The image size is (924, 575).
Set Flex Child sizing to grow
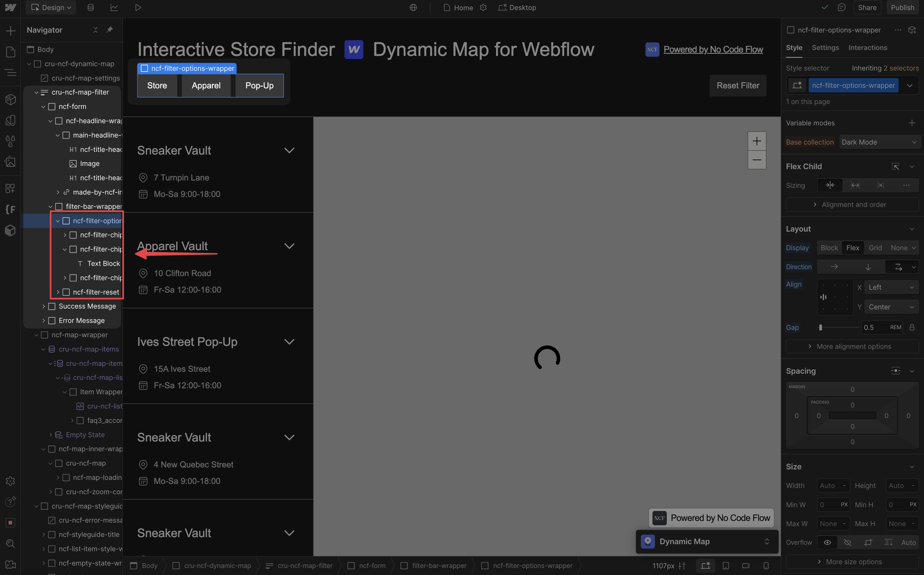pos(855,185)
